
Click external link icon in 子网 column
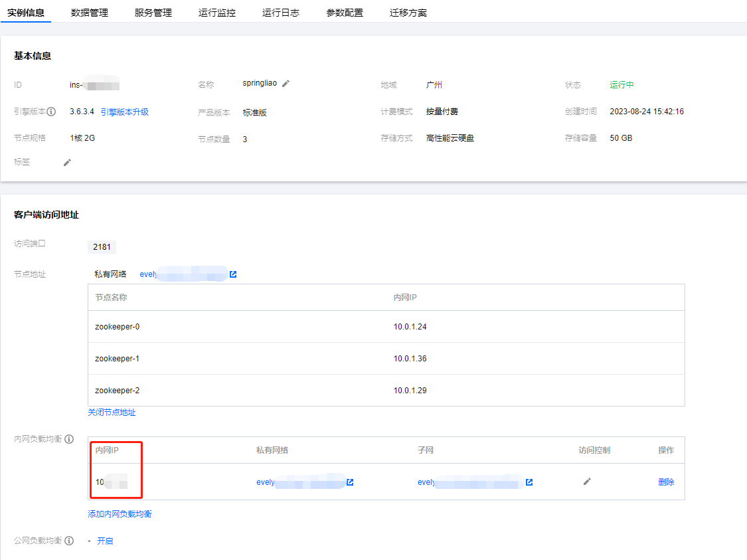click(x=529, y=482)
